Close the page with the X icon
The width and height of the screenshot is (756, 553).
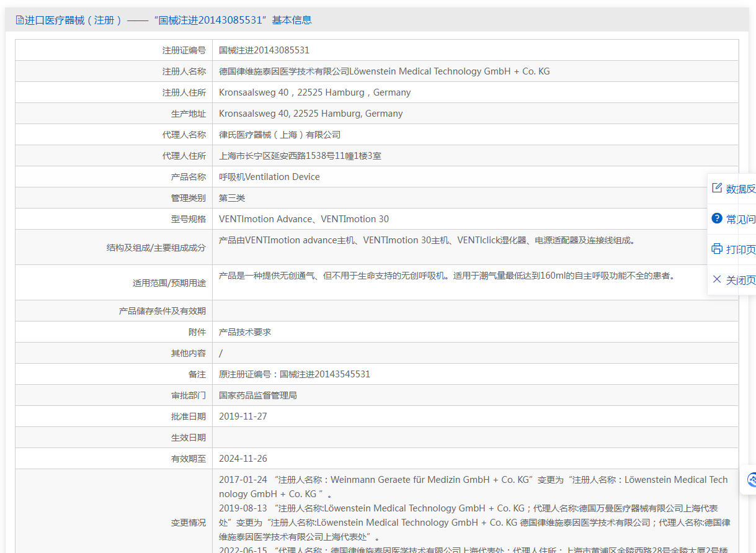tap(717, 279)
